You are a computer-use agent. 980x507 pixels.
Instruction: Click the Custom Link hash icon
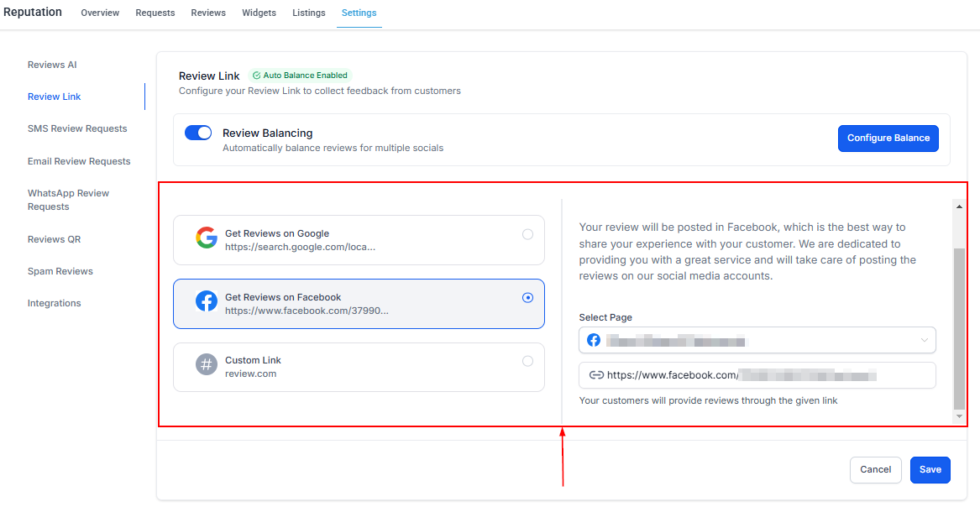pyautogui.click(x=207, y=365)
